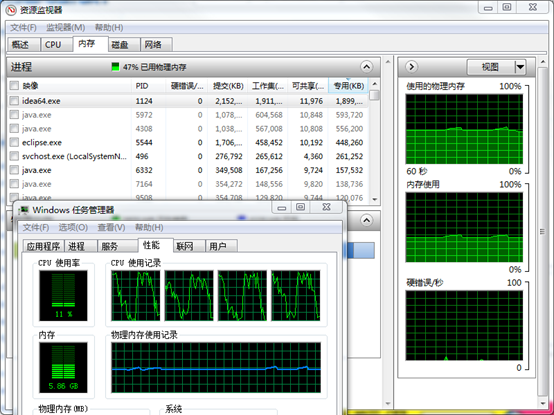Open the 视图 dropdown arrow
The image size is (554, 415).
click(520, 67)
